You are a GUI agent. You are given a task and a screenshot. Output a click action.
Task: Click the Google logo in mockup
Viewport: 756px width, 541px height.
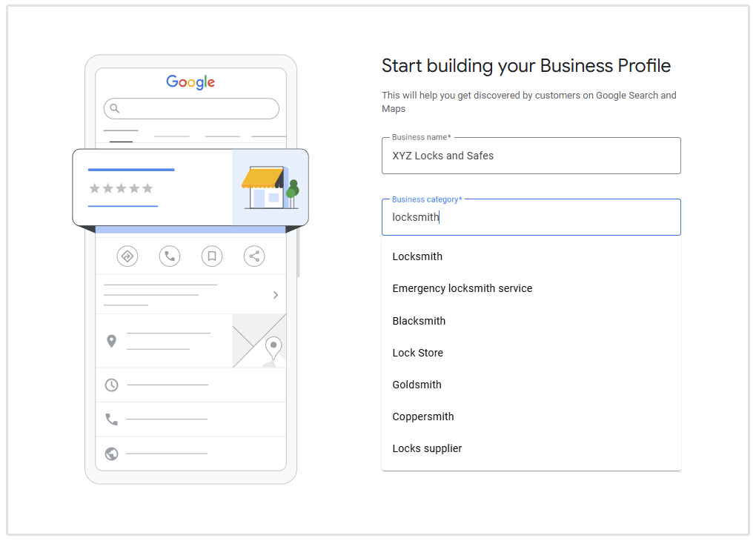pyautogui.click(x=190, y=82)
